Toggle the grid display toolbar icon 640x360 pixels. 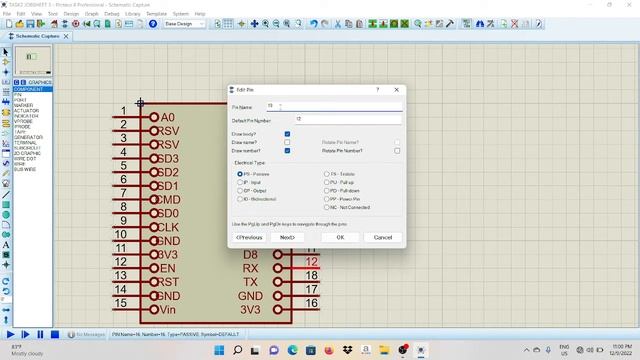point(228,24)
